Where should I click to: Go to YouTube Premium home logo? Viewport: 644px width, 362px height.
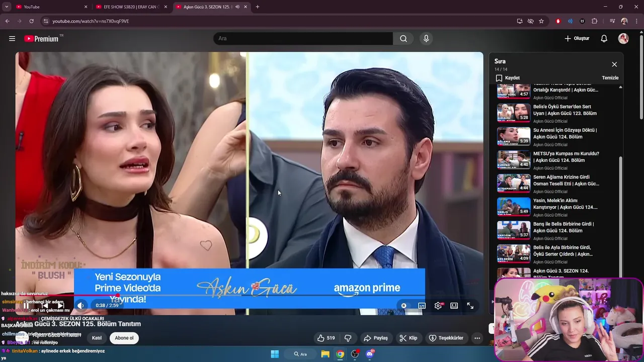[41, 39]
